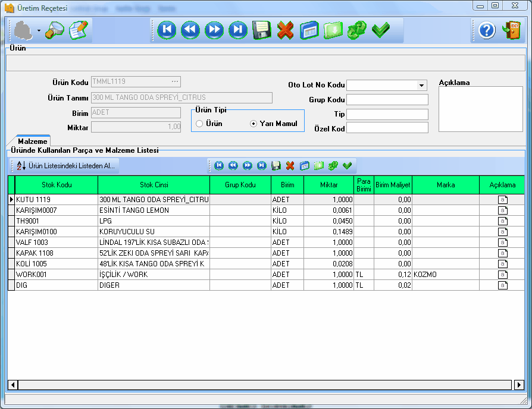The image size is (532, 409).
Task: Select the KAPAK 1108 cell
Action: (x=57, y=253)
